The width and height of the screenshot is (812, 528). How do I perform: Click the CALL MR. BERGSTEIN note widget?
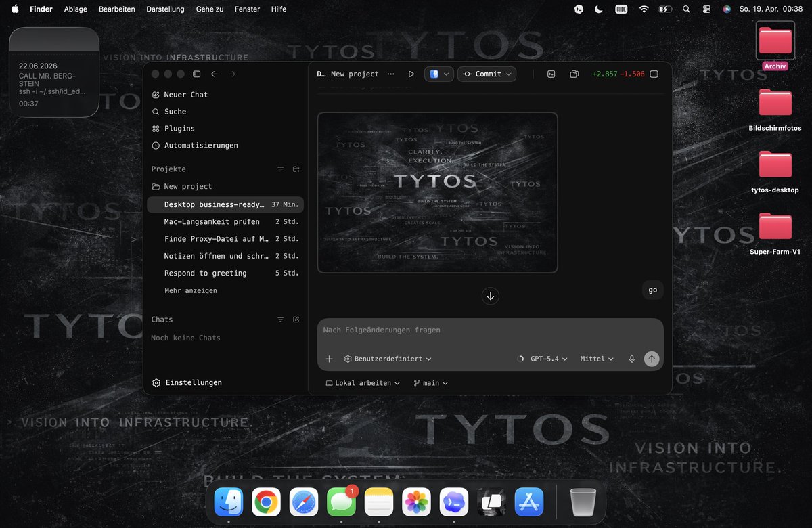(x=54, y=72)
